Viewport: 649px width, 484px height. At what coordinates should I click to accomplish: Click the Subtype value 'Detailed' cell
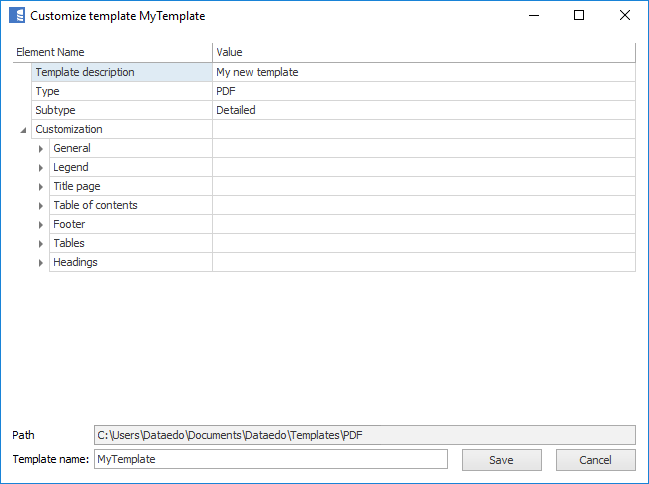[x=423, y=110]
